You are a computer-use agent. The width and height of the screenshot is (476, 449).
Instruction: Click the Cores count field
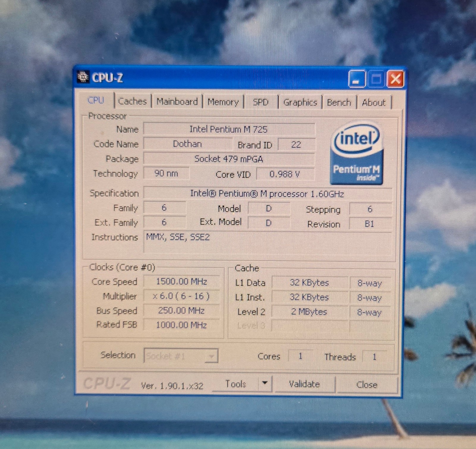pos(300,356)
